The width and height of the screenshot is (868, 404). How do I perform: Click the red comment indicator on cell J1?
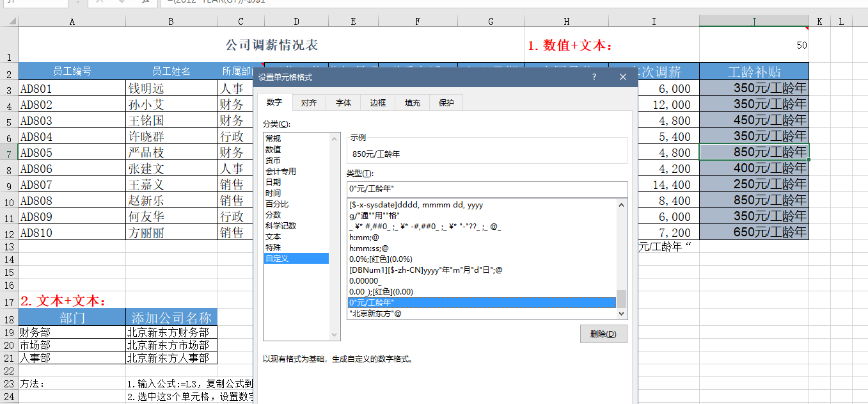807,29
